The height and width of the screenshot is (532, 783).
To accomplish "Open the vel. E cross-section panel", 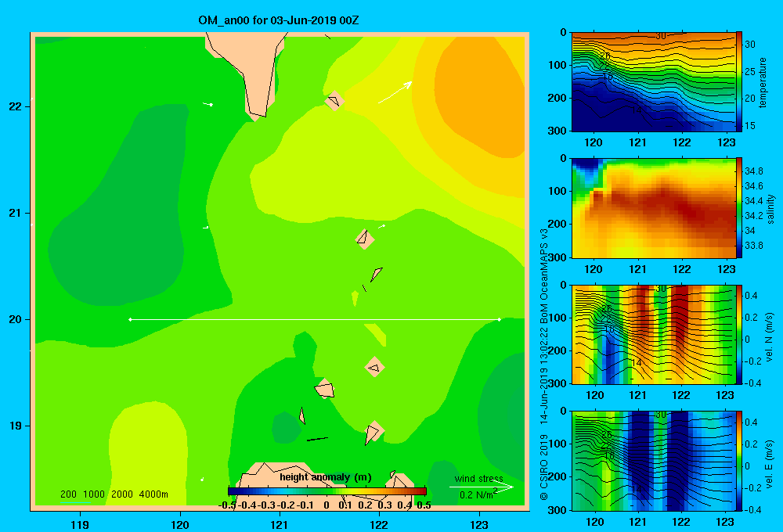I will click(653, 461).
